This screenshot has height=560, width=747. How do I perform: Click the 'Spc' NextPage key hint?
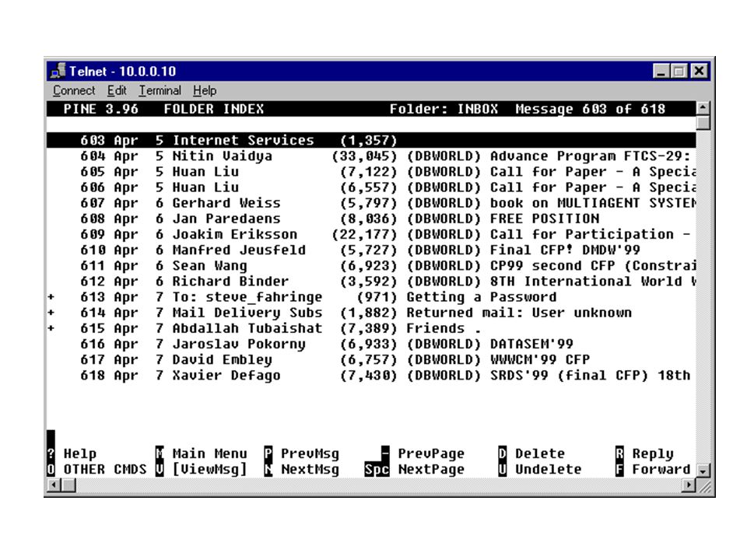tap(377, 470)
